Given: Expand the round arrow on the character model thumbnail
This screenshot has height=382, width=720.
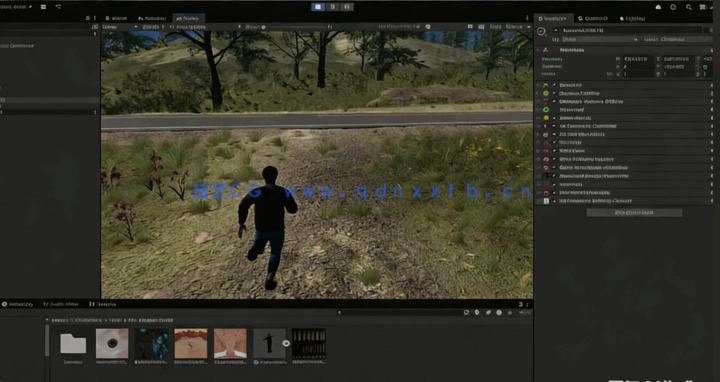Looking at the screenshot, I should pyautogui.click(x=287, y=343).
